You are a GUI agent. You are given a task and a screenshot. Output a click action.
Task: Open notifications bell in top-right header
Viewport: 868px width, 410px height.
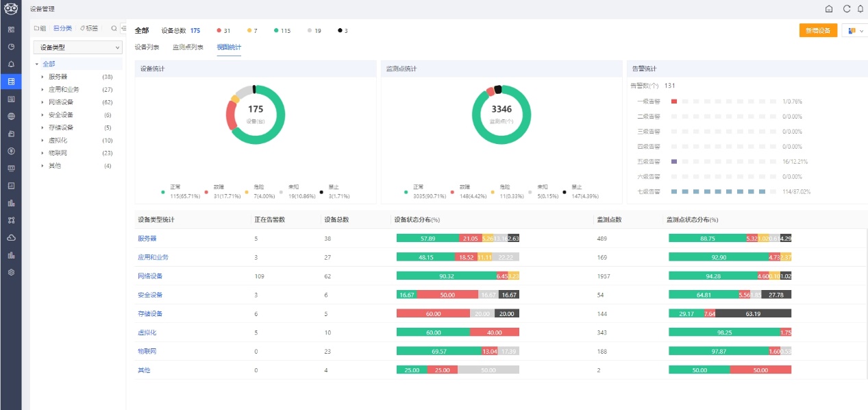pyautogui.click(x=860, y=9)
